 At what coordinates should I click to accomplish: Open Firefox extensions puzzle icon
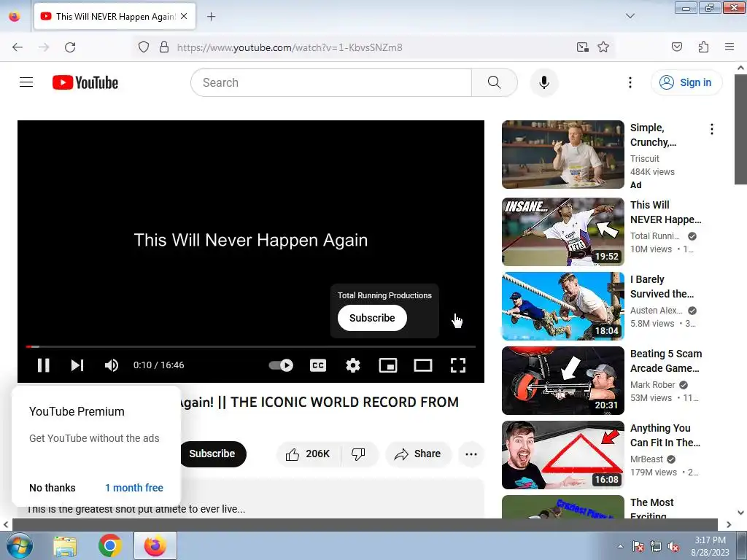pos(704,47)
